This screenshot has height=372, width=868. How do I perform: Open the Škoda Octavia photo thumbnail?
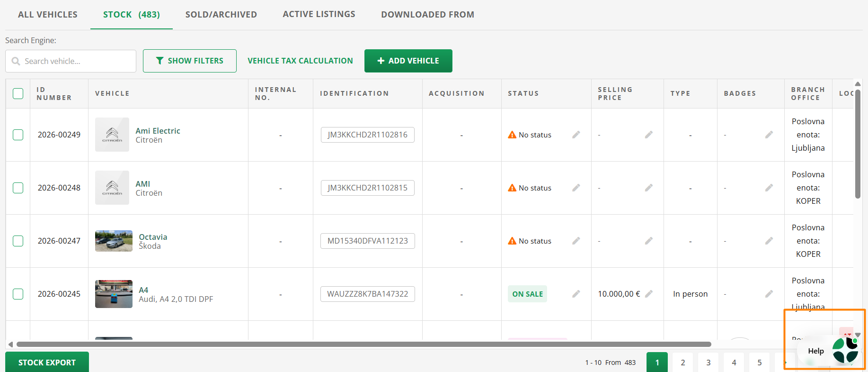[114, 241]
